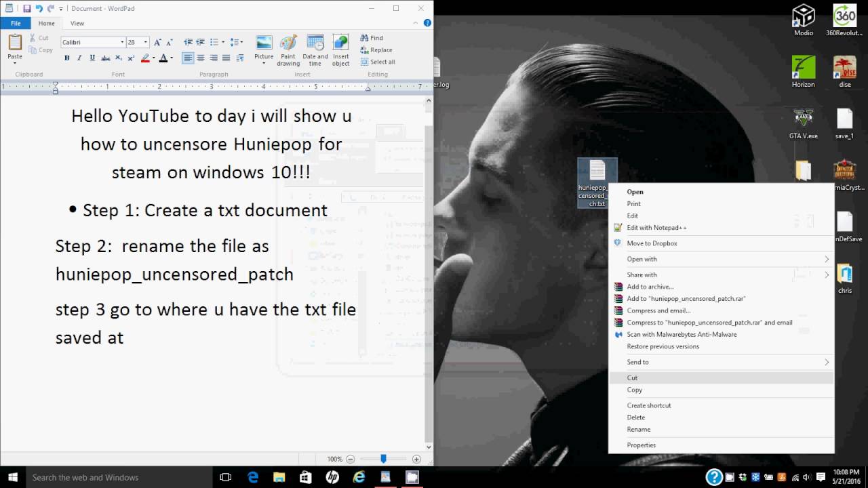The image size is (868, 488).
Task: Expand the Send to submenu
Action: pyautogui.click(x=722, y=362)
